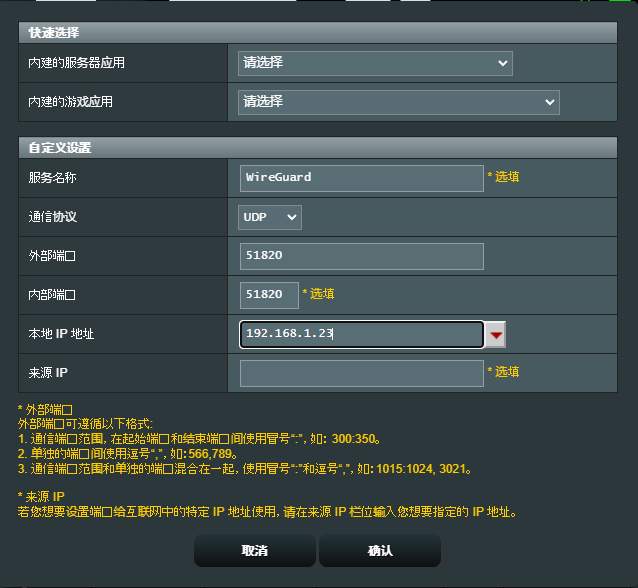Click the * 外部端口 help heading
The height and width of the screenshot is (588, 638).
(x=45, y=410)
